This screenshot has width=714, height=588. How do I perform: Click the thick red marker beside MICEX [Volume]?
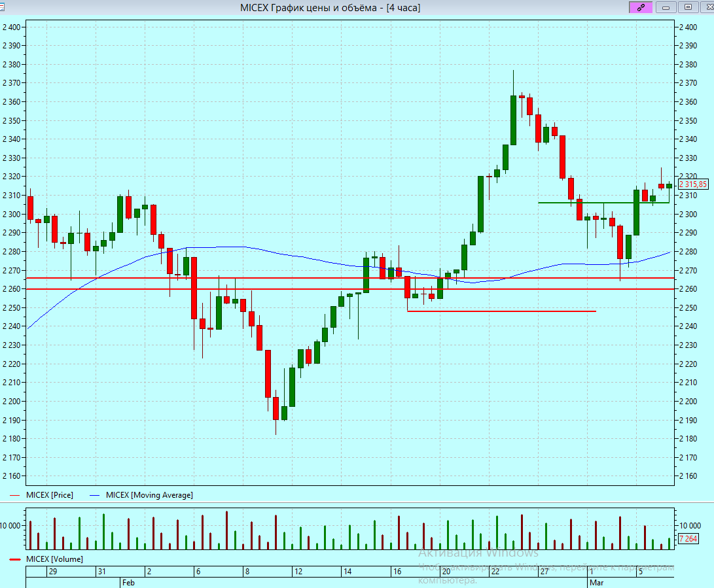[x=15, y=560]
